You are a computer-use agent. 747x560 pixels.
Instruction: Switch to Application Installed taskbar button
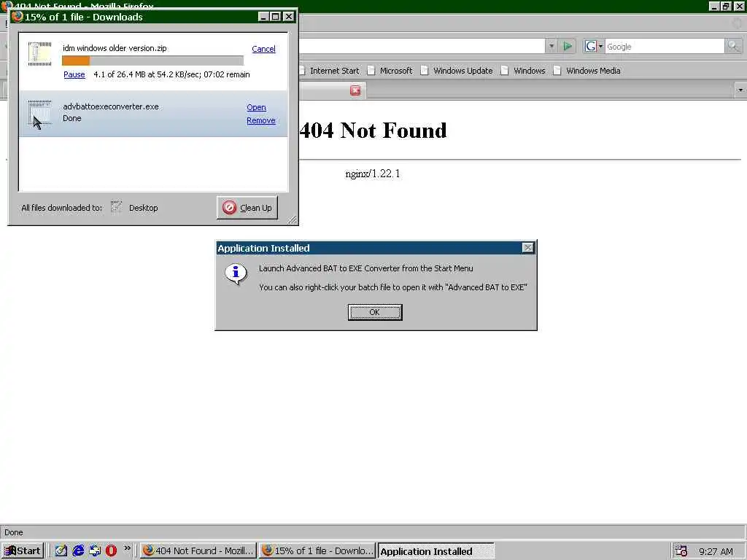[x=436, y=551]
